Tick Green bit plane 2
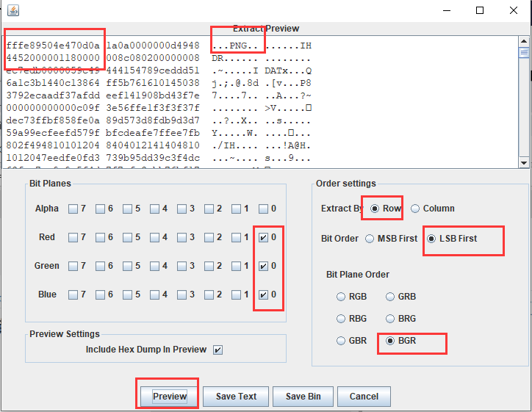The height and width of the screenshot is (412, 532). (x=209, y=266)
